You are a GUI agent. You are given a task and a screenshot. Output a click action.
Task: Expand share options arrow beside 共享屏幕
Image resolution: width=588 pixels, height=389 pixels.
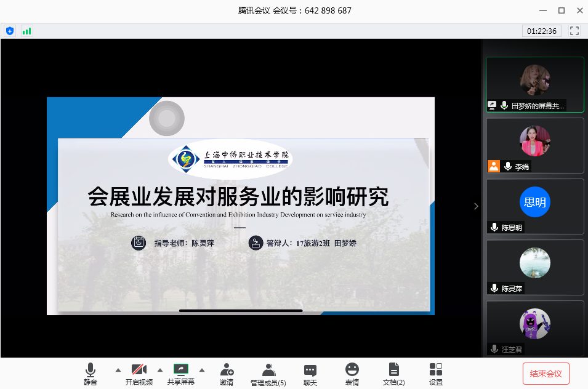(x=203, y=370)
